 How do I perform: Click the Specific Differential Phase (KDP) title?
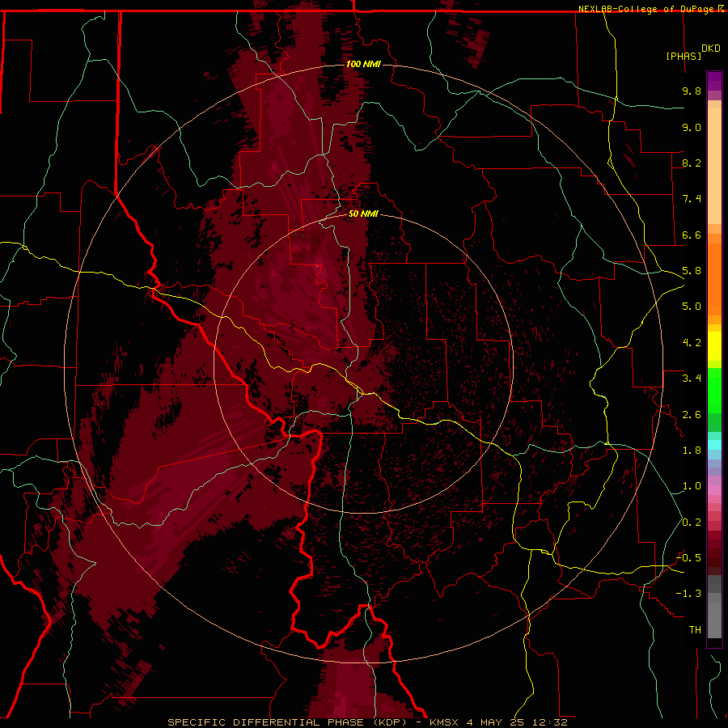[287, 722]
